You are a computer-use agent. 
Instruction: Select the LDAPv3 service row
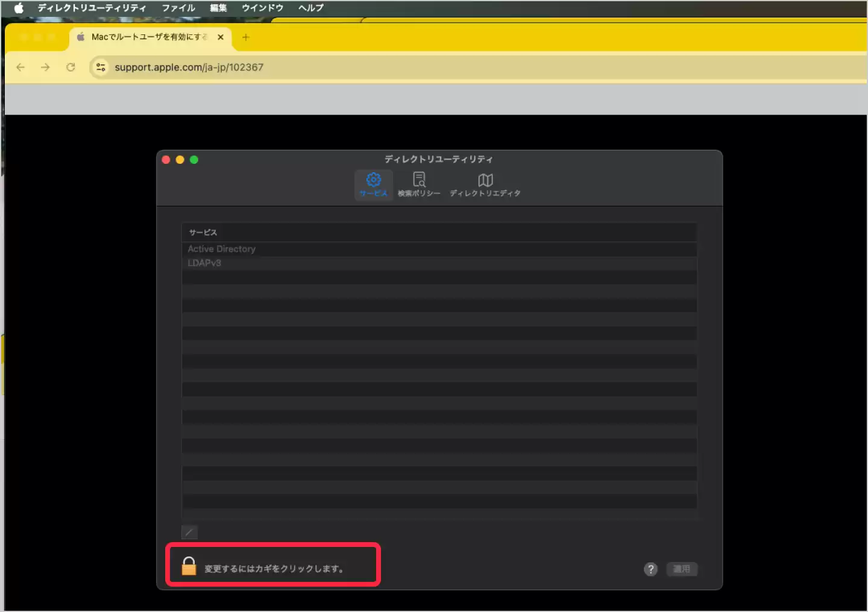click(x=204, y=263)
